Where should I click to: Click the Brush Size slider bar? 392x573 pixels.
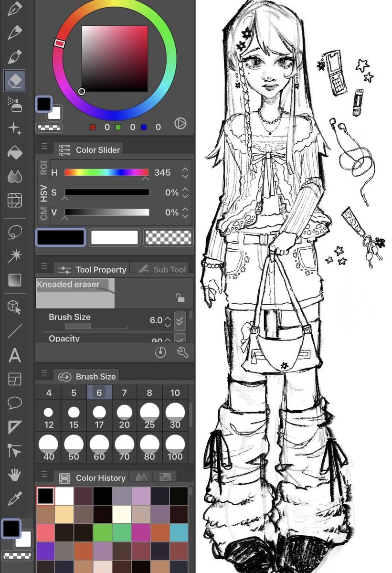pos(96,326)
